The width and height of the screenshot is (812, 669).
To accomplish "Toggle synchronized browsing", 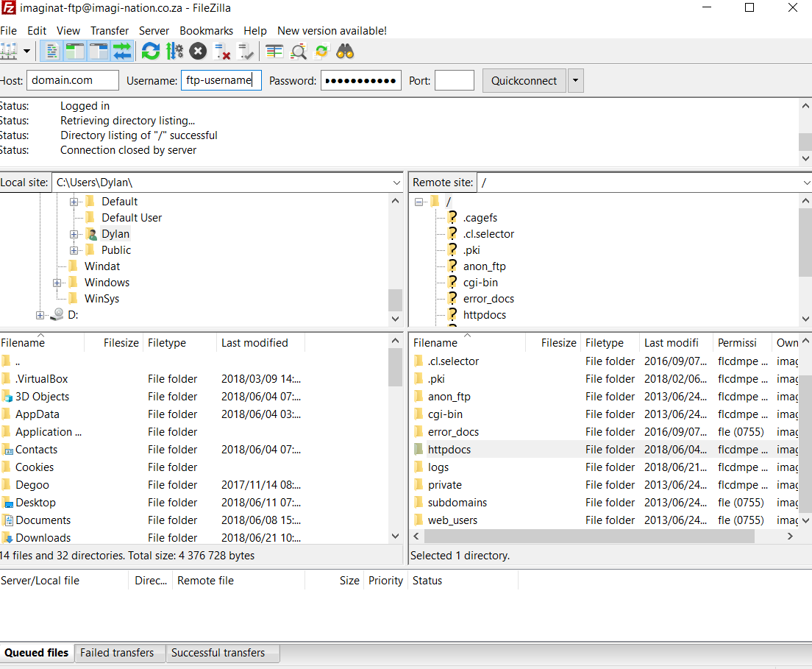I will coord(321,52).
